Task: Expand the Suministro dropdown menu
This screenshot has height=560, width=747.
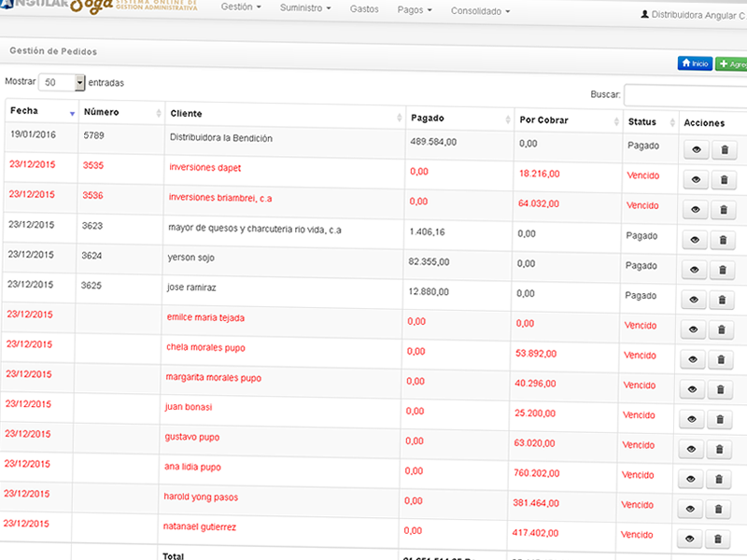Action: 306,9
